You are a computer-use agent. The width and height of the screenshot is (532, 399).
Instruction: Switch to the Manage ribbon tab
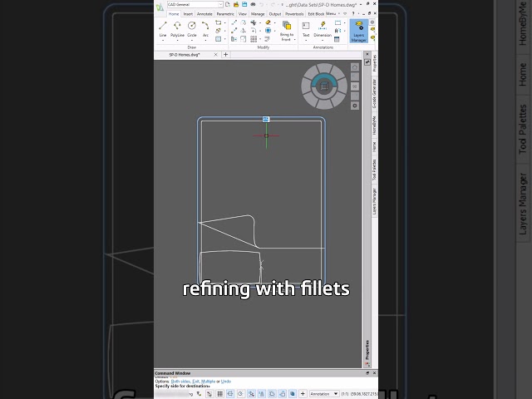point(258,14)
